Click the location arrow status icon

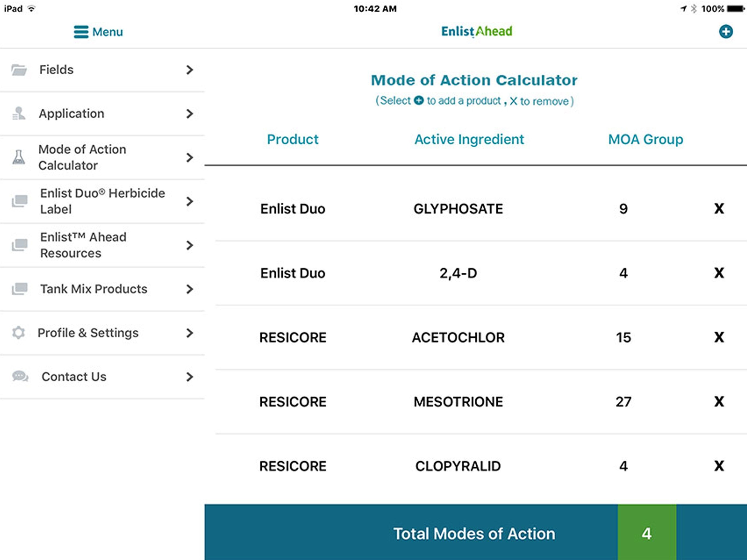click(684, 9)
